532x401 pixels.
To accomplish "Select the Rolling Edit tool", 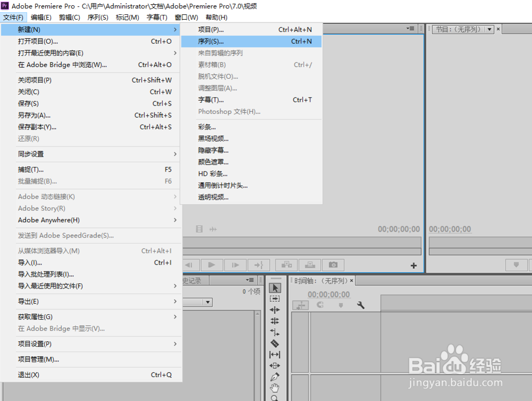I will 275,321.
